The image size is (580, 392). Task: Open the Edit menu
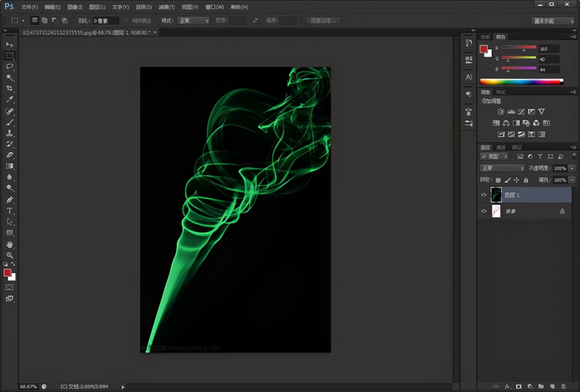click(53, 7)
